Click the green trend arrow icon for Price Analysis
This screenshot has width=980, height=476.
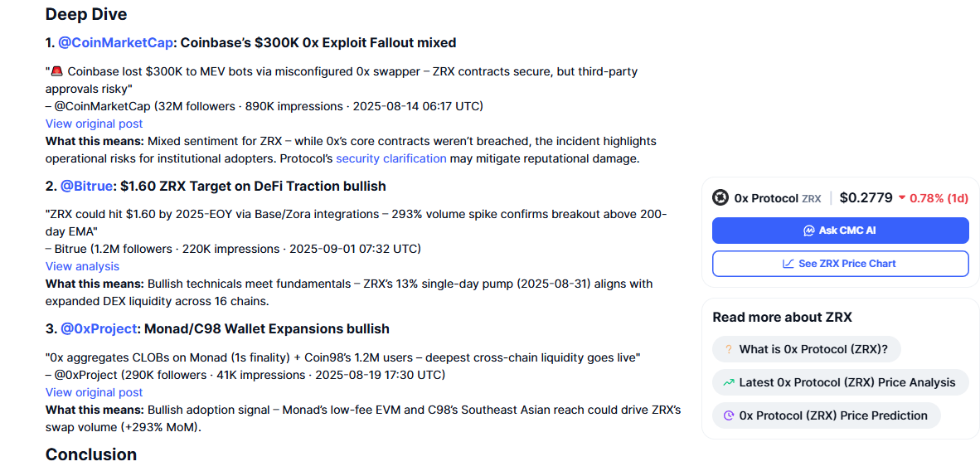(728, 382)
